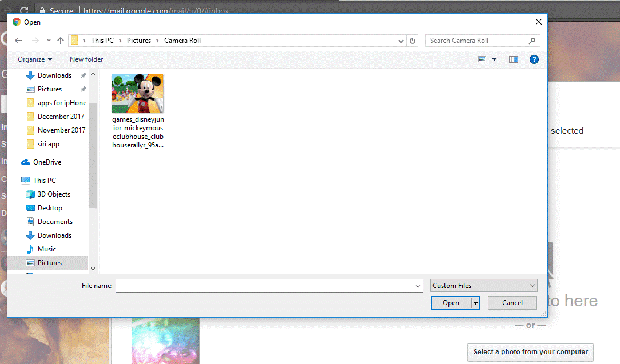Cancel the Open dialog
This screenshot has width=620, height=364.
(x=512, y=303)
